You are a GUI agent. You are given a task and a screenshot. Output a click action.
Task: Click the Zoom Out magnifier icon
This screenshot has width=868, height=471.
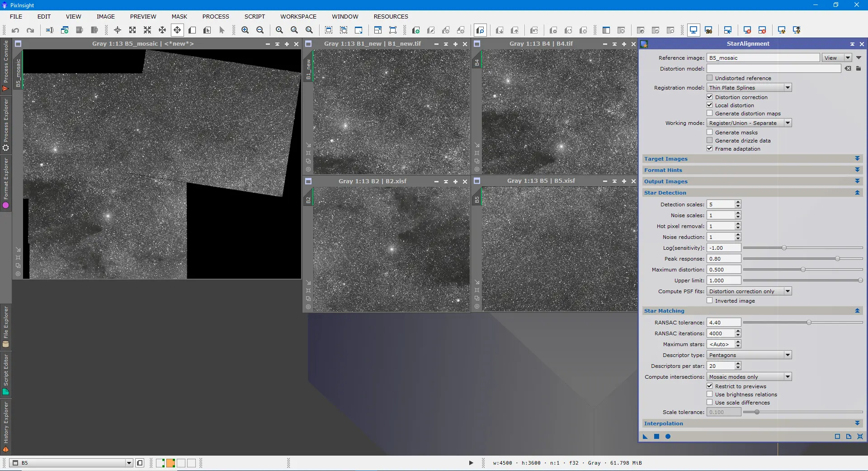point(260,30)
